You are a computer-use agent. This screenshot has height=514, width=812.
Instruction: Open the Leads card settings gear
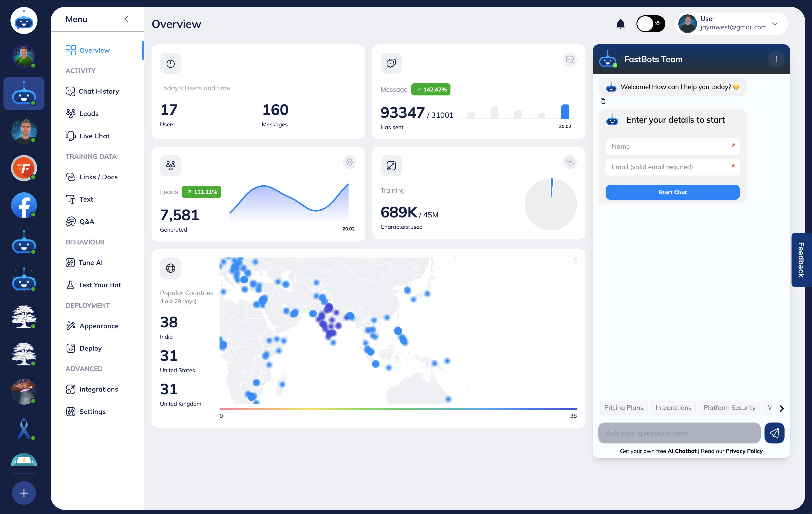click(349, 162)
